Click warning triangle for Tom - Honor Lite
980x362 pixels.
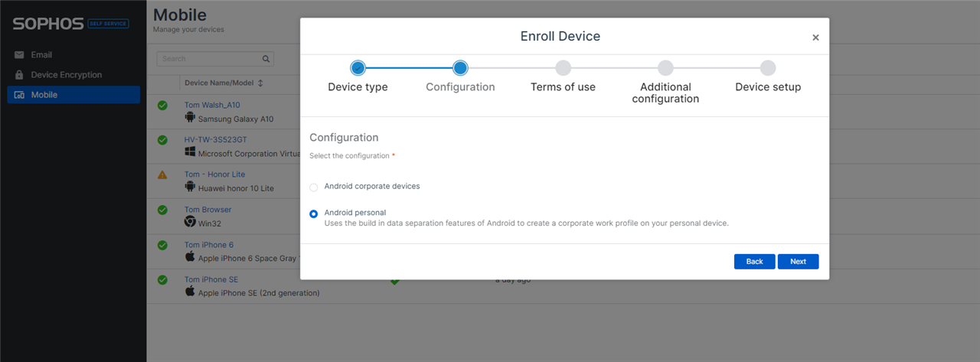[162, 174]
